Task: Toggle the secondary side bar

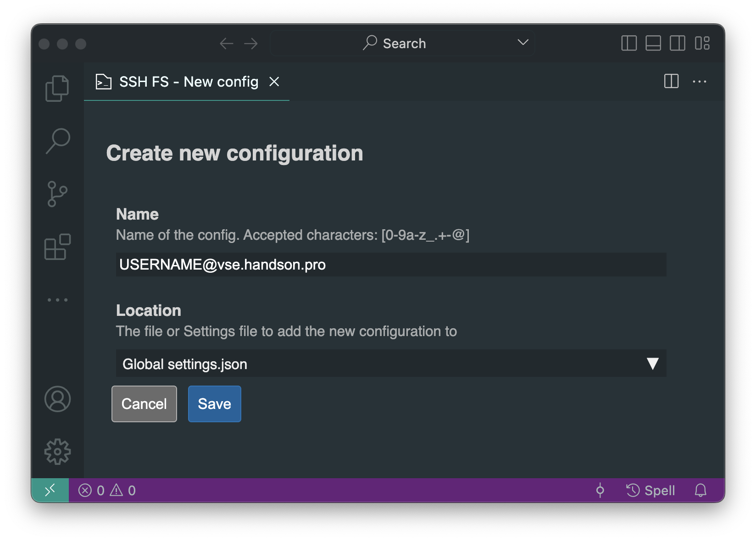Action: [677, 44]
